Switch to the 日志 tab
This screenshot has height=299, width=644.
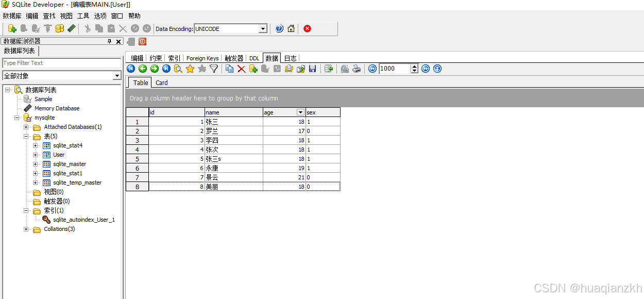point(291,58)
